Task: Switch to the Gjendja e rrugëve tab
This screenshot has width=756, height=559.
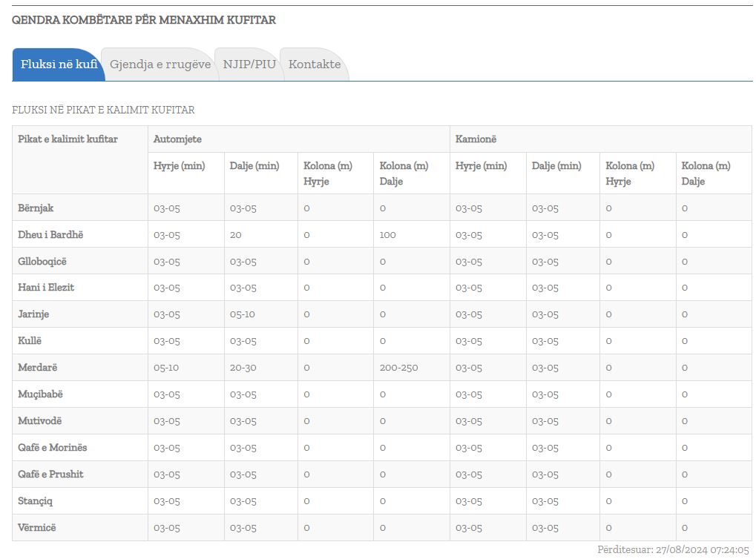Action: tap(160, 64)
